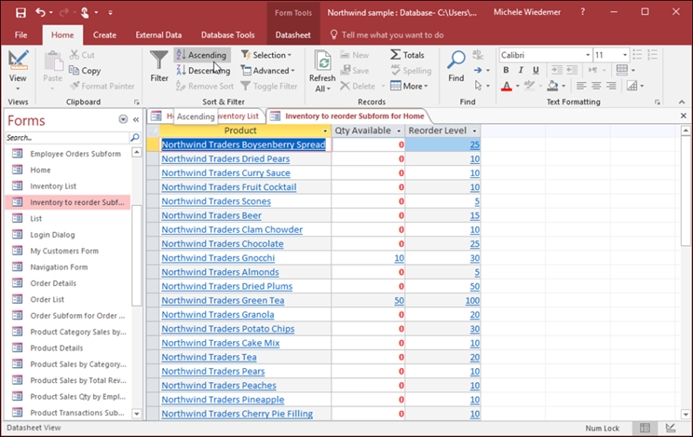The image size is (693, 437).
Task: Apply Bold formatting
Action: click(x=506, y=70)
